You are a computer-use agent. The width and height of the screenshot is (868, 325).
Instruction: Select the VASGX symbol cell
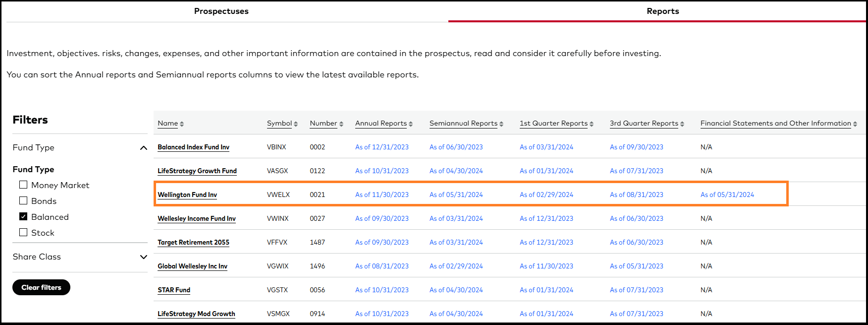pos(277,171)
